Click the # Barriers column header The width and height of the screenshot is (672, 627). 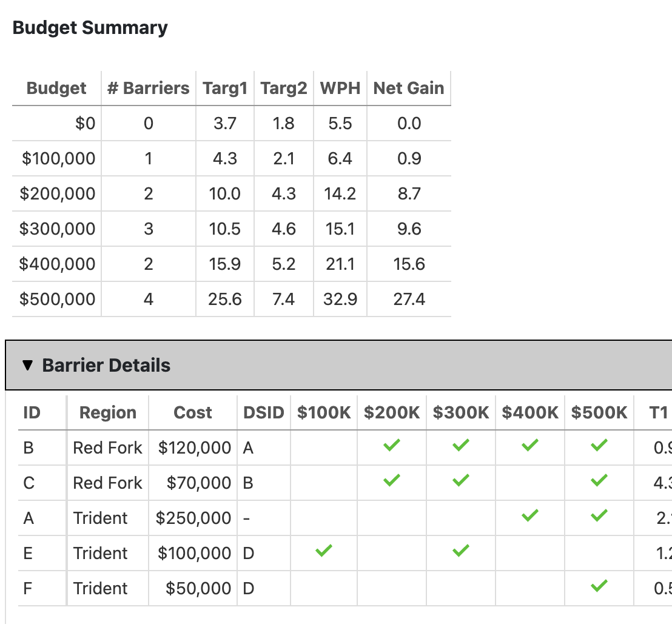click(148, 88)
